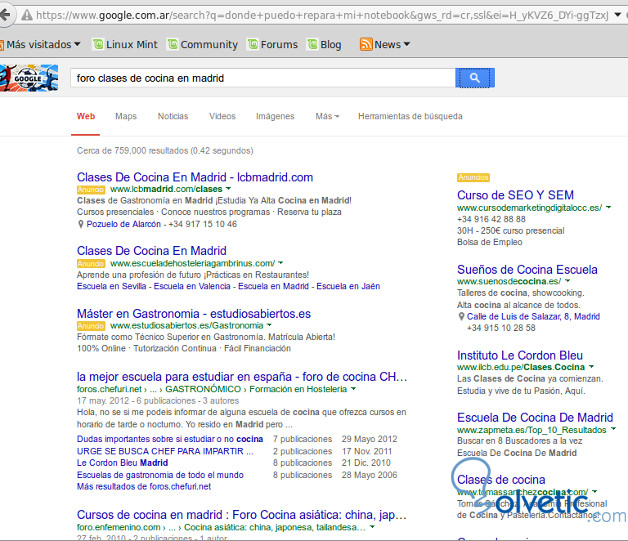The image size is (628, 541).
Task: Click location pin beside Pozuelo de Alarcón
Action: (81, 224)
